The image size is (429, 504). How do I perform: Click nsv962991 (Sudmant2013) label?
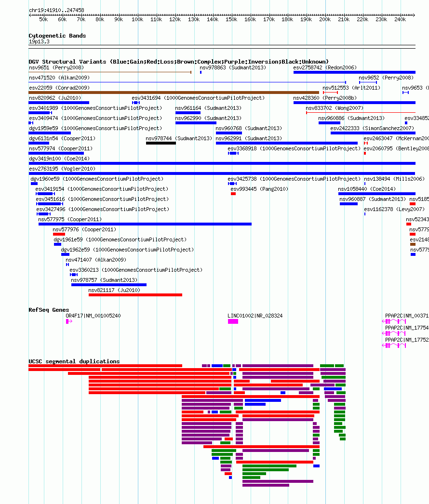[x=249, y=139]
